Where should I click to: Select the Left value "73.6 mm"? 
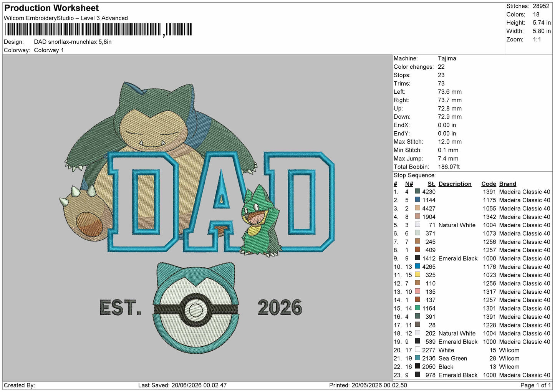pyautogui.click(x=450, y=92)
